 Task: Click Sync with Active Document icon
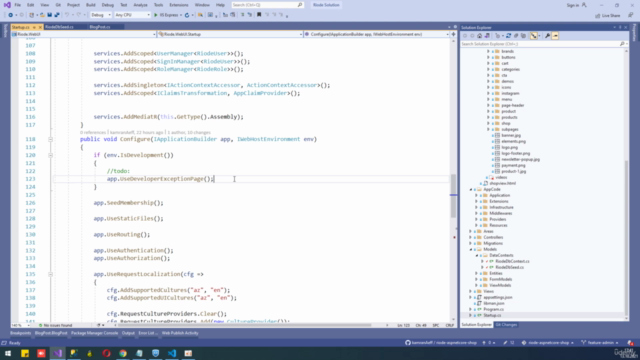pos(509,36)
